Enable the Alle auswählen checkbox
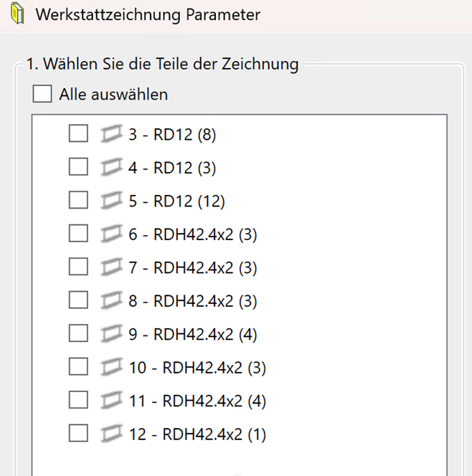 [42, 94]
